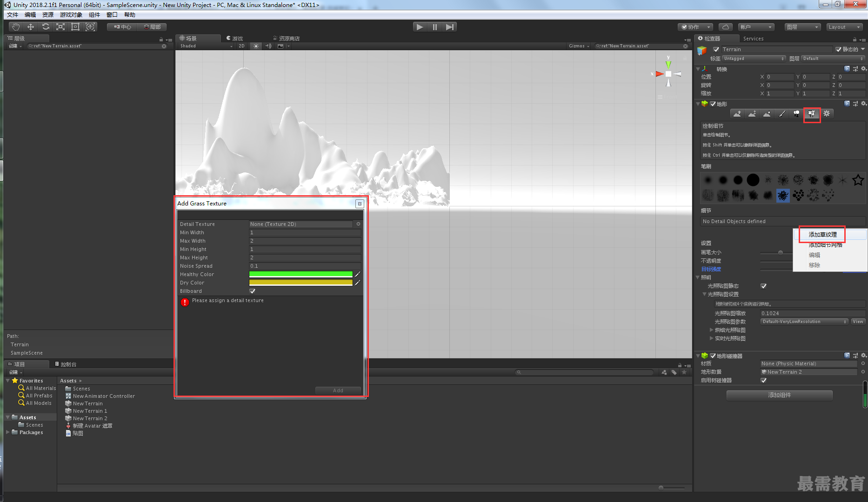Toggle the Billboard checkbox
Screen dimensions: 868x502
point(253,291)
